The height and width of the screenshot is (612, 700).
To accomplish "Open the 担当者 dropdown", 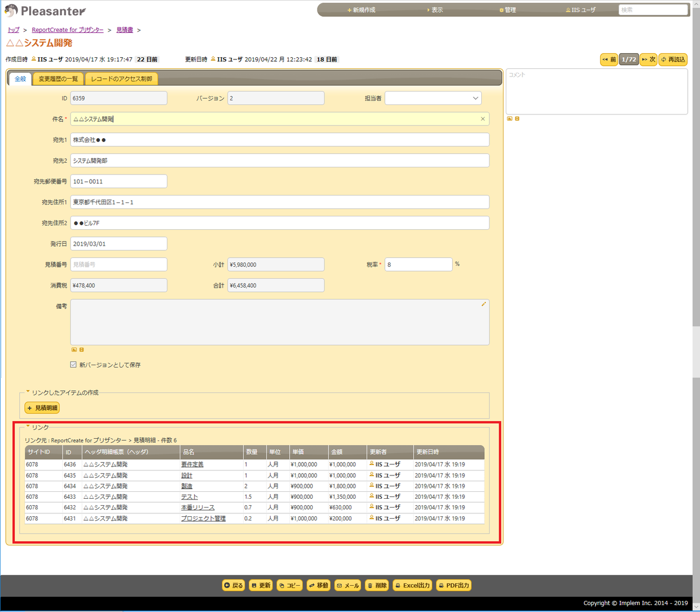I will pyautogui.click(x=433, y=98).
